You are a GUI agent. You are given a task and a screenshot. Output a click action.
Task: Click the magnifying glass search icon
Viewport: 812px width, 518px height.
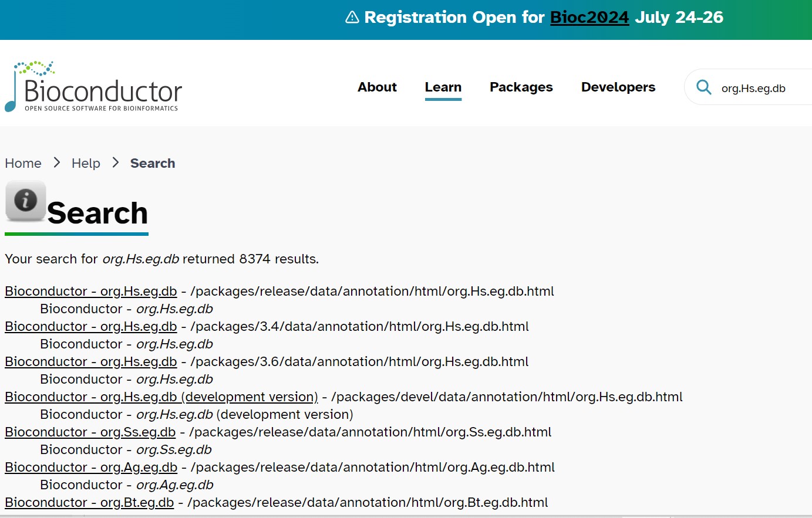tap(703, 87)
